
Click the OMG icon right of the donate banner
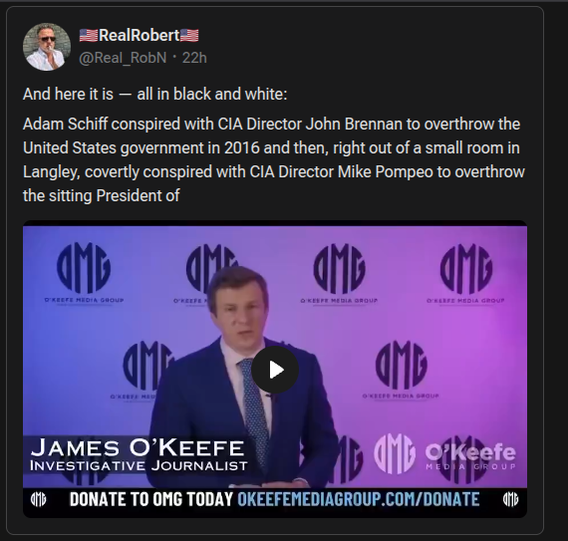(x=510, y=499)
